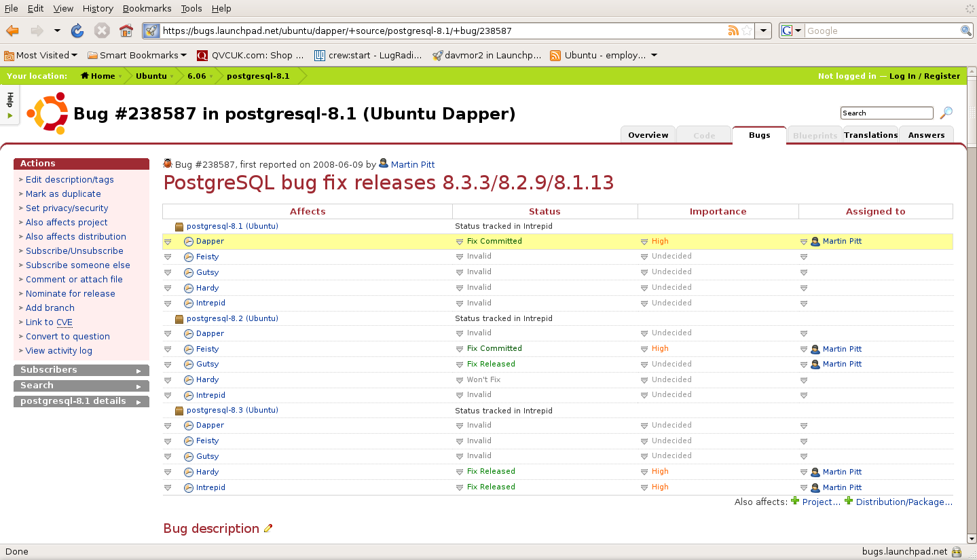This screenshot has width=977, height=560.
Task: Click the postgresql-8.1 (Ubuntu) package icon
Action: point(179,227)
